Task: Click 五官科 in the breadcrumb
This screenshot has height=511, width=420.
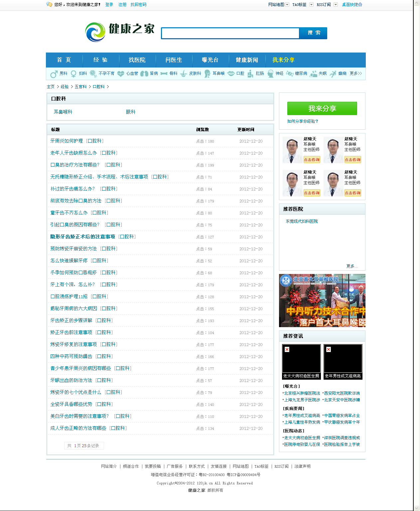Action: [80, 87]
